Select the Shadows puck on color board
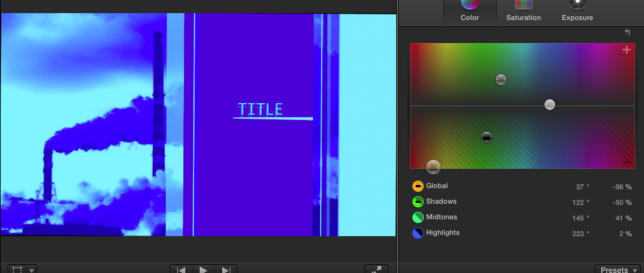Image resolution: width=644 pixels, height=273 pixels. coord(486,137)
